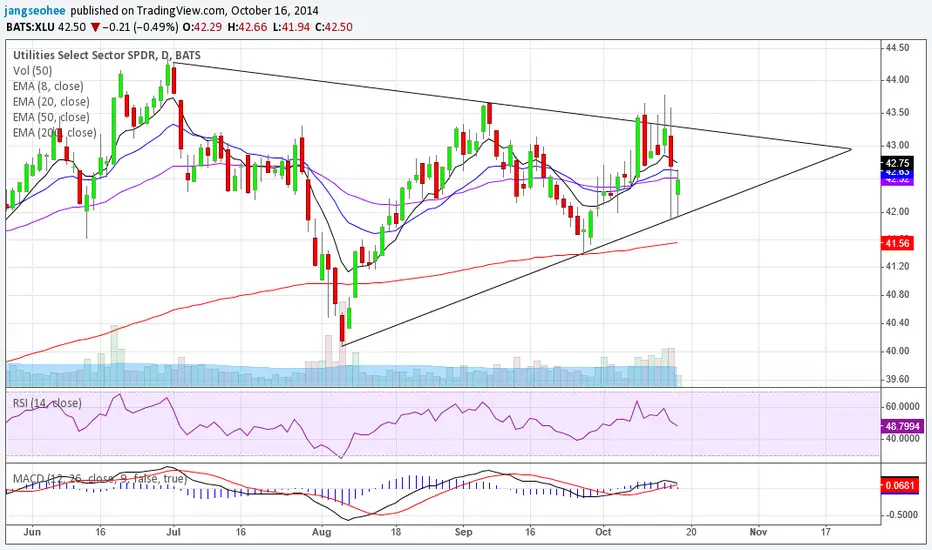Click the Nov date axis label
This screenshot has width=932, height=550.
tap(758, 532)
